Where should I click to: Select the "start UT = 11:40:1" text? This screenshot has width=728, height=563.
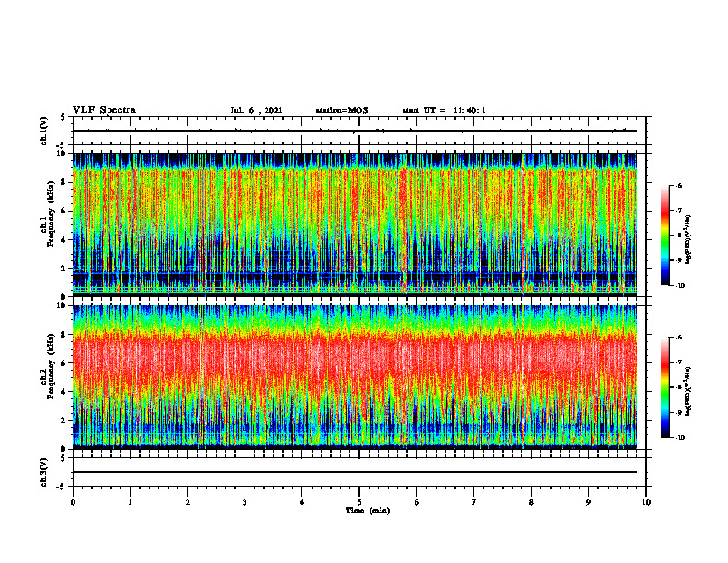[444, 110]
